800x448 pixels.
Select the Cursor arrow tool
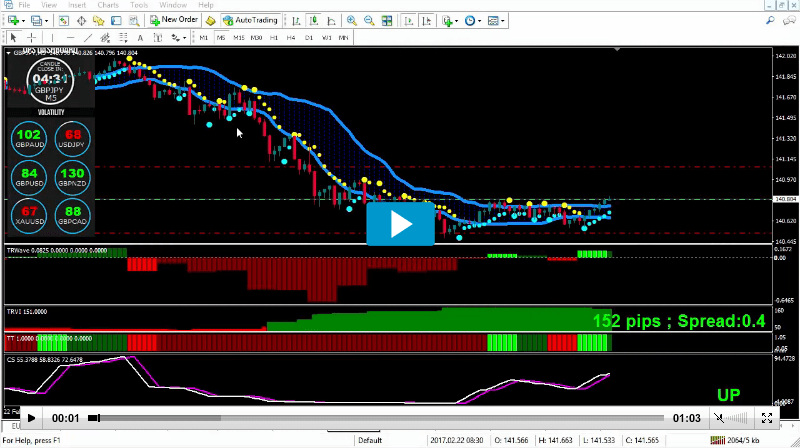tap(14, 37)
